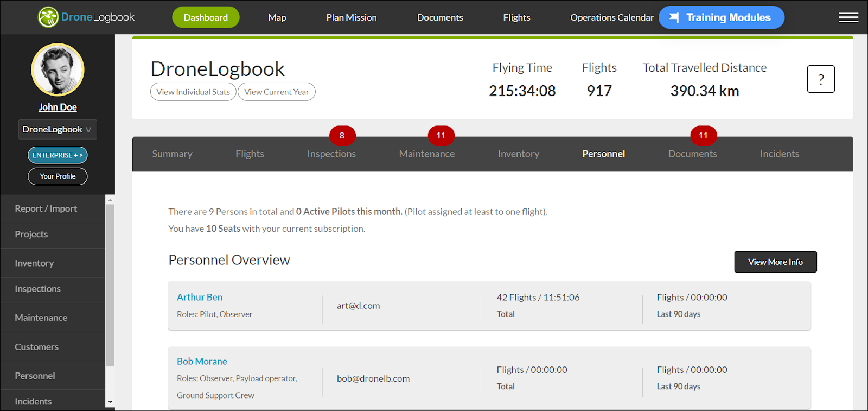This screenshot has height=411, width=868.
Task: Click the 42 Flights / 11:51:06 total
Action: 538,298
